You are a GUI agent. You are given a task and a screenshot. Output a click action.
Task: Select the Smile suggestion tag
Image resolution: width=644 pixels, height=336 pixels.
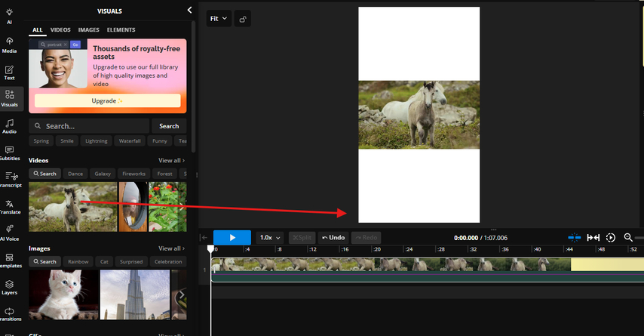tap(67, 140)
